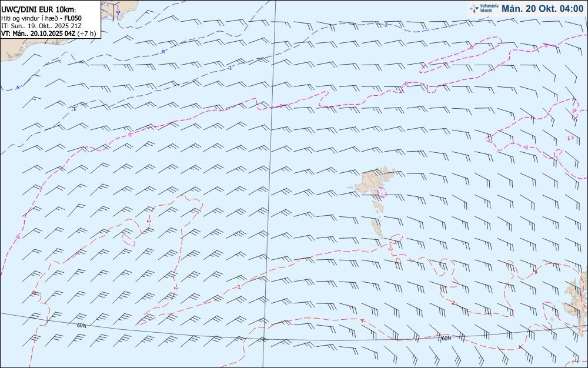Select the 'UWC/DINI EUR 10km' title text

click(x=38, y=10)
